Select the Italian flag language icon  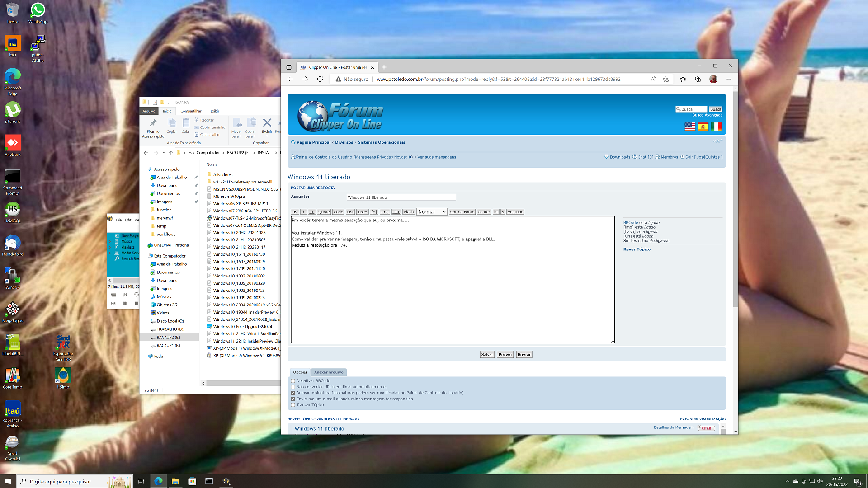tap(716, 127)
